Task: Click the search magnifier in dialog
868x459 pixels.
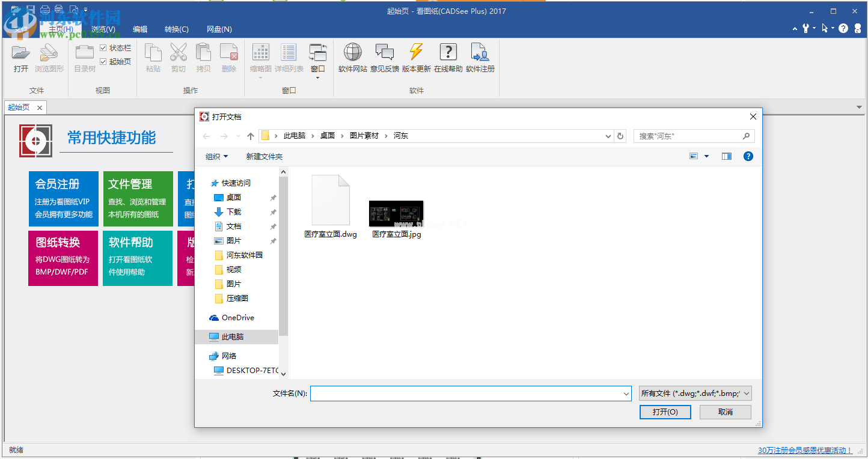Action: click(746, 136)
